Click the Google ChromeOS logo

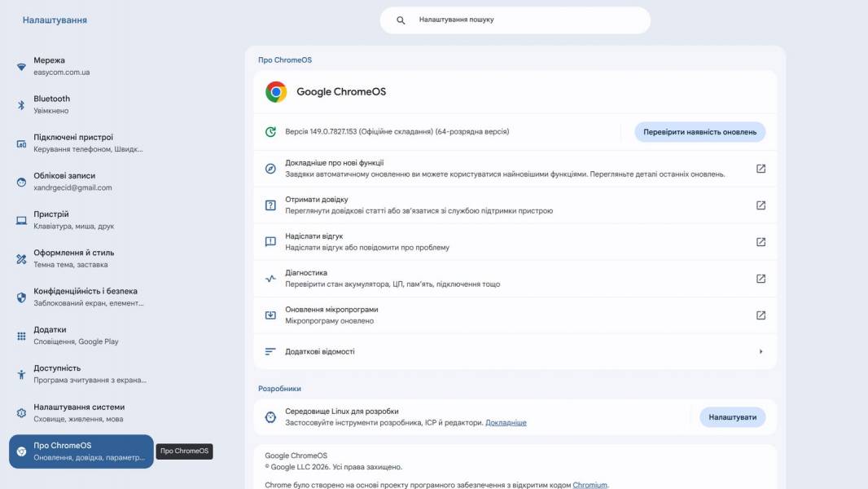click(276, 92)
